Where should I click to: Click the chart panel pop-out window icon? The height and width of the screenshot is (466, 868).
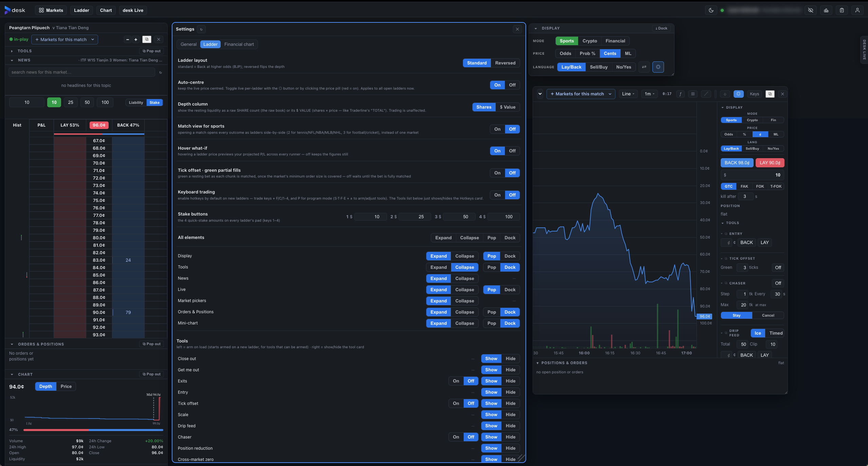point(770,94)
